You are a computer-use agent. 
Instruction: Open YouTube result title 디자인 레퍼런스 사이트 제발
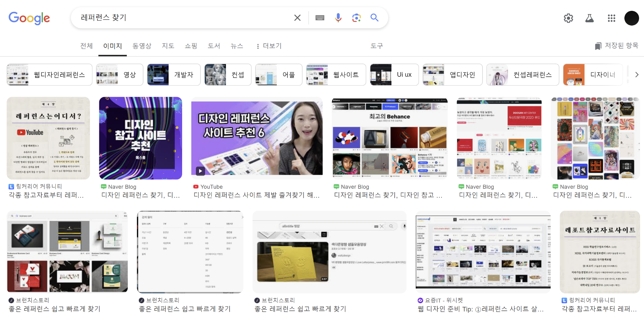tap(256, 195)
